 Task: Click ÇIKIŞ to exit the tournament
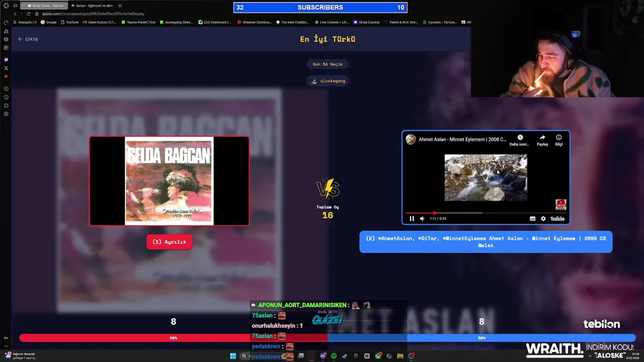[x=28, y=39]
